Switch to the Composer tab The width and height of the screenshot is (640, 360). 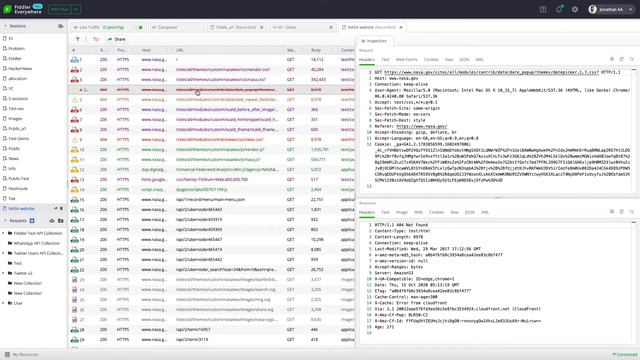coord(176,27)
